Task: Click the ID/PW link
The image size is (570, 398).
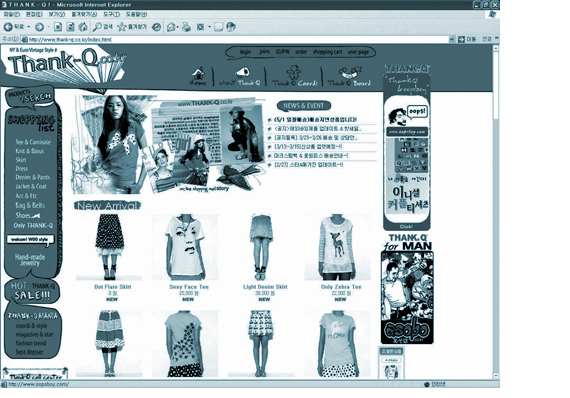Action: coord(282,52)
